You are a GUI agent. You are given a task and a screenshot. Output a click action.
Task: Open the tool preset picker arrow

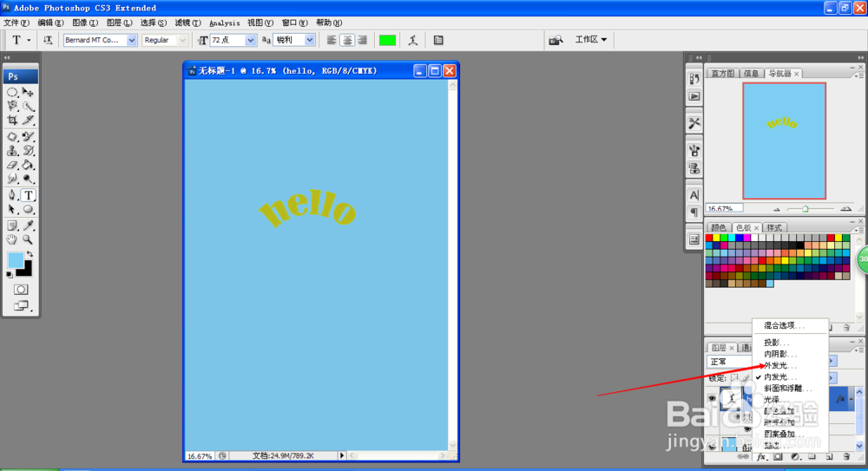pyautogui.click(x=29, y=40)
